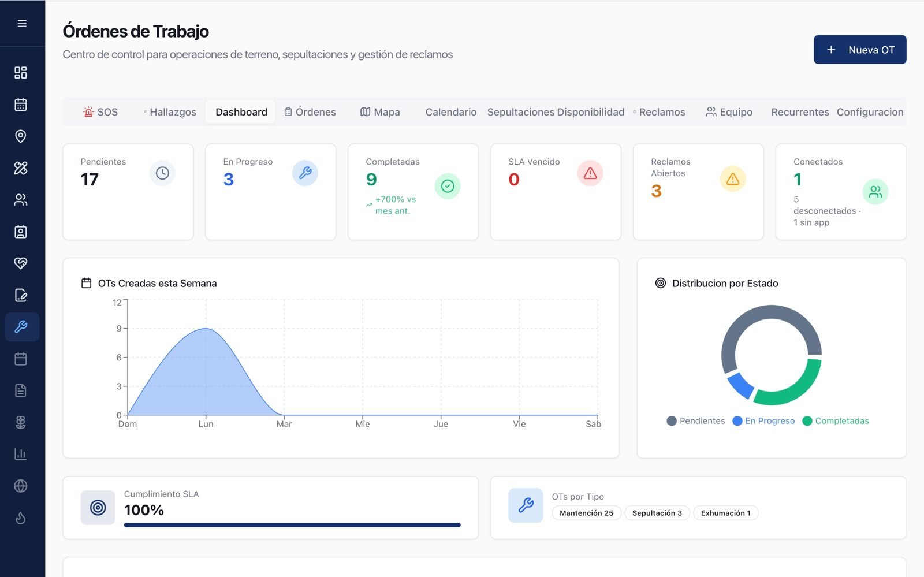Viewport: 924px width, 577px height.
Task: Open the map pin icon in sidebar
Action: tap(21, 136)
